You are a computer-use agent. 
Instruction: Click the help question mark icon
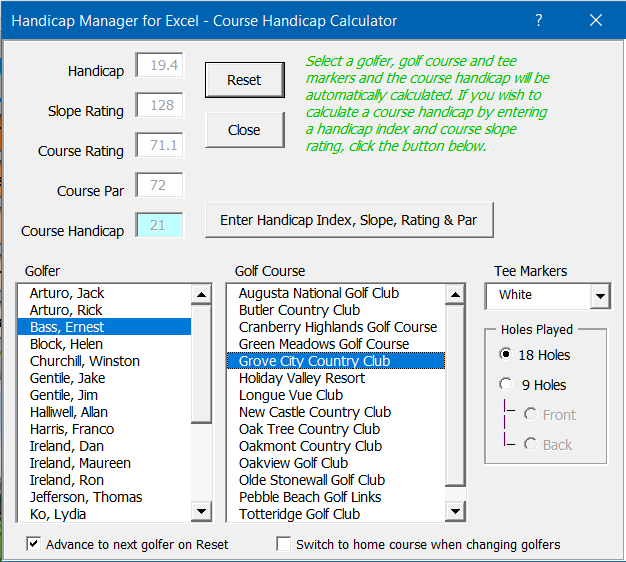point(539,20)
